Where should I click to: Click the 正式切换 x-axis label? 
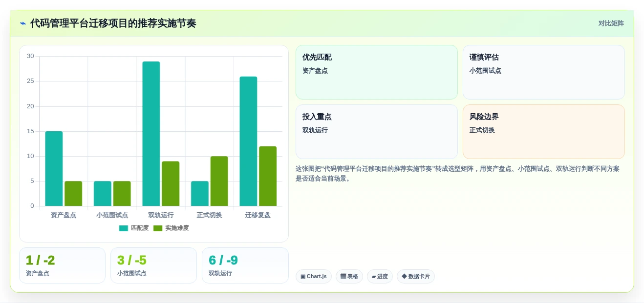click(210, 215)
